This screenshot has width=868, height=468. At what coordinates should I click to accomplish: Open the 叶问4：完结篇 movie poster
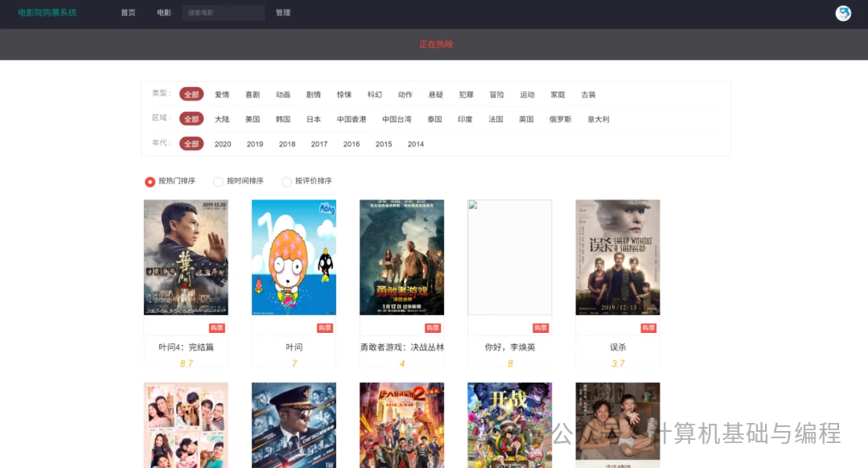click(x=186, y=257)
